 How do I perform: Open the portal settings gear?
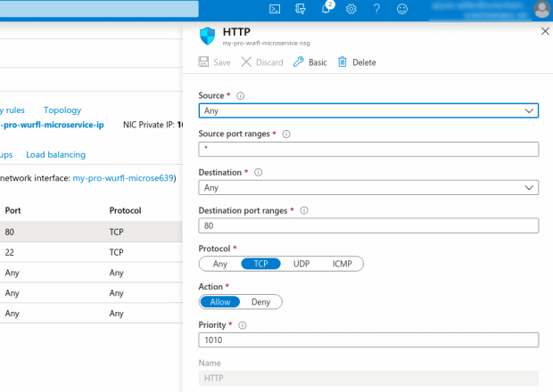tap(351, 9)
